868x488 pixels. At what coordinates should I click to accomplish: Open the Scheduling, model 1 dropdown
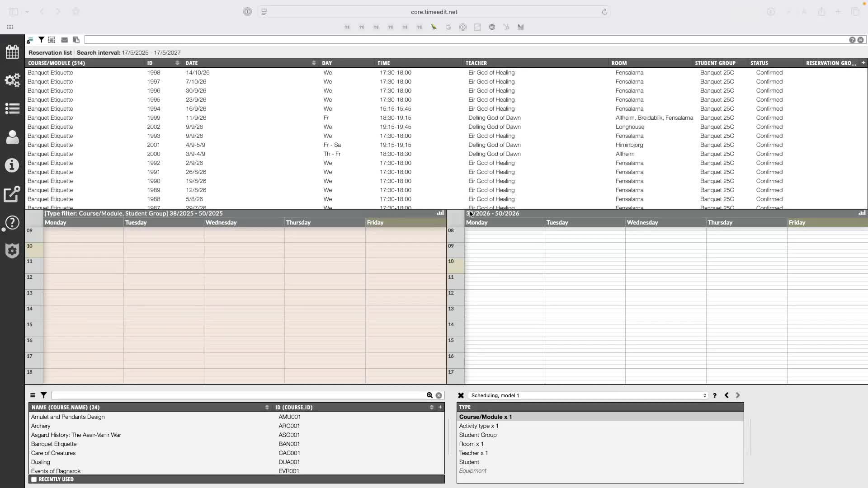[588, 395]
